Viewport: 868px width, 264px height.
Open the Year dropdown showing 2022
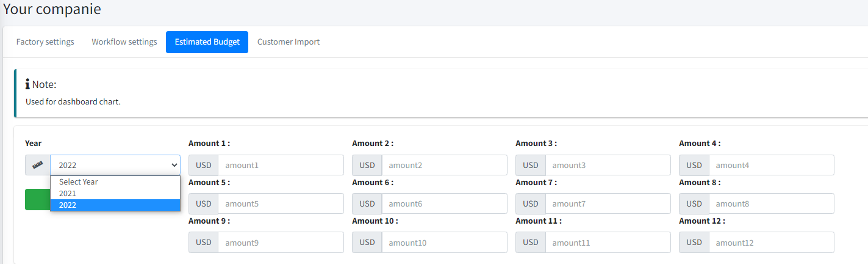(x=115, y=165)
